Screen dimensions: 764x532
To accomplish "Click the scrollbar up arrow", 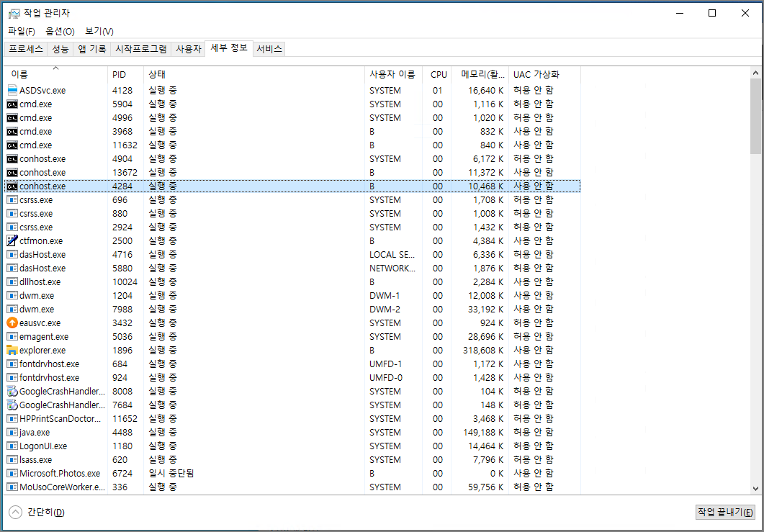I will [x=755, y=73].
